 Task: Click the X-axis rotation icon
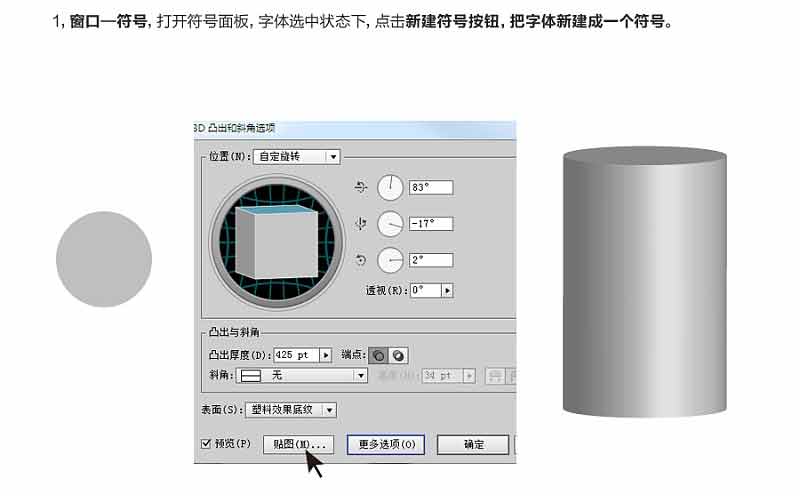tap(361, 187)
